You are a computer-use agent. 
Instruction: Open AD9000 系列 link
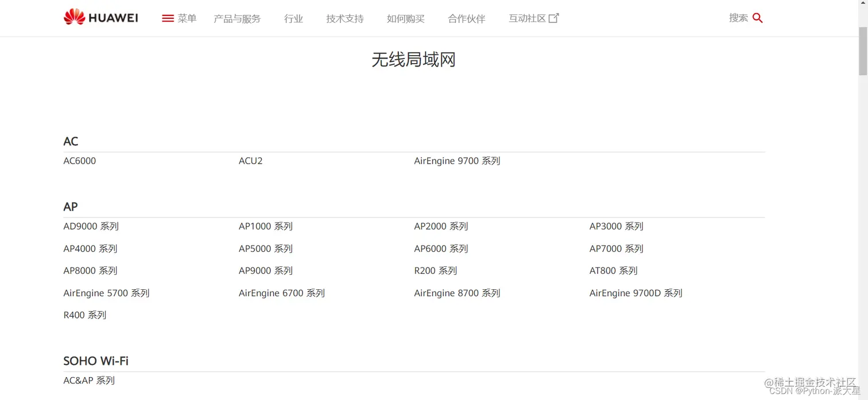point(91,226)
